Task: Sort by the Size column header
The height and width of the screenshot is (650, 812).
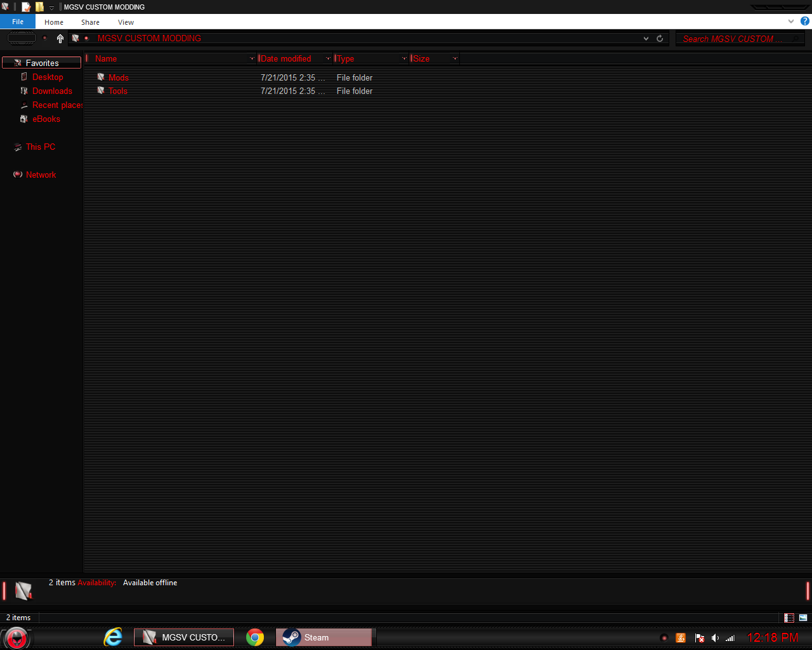Action: [x=421, y=58]
